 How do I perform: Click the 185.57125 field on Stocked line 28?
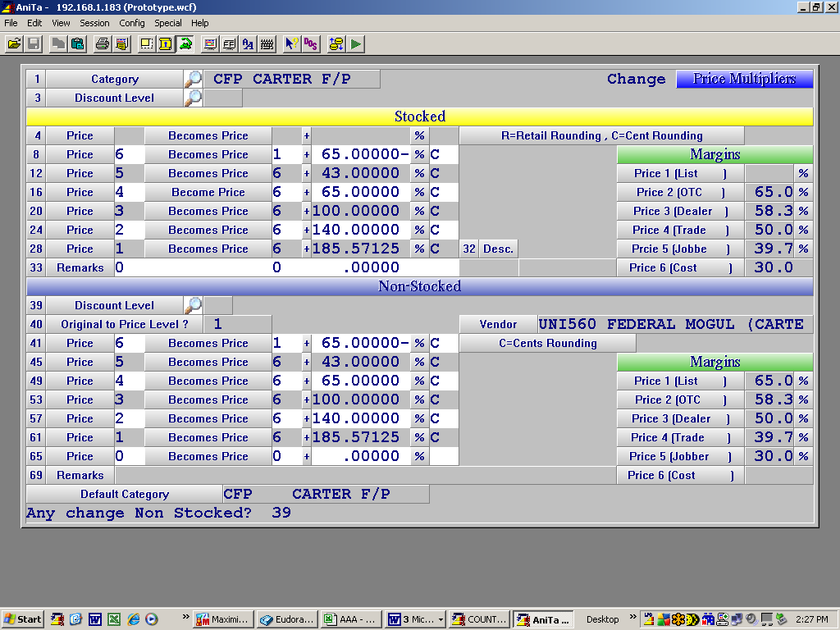click(x=361, y=249)
